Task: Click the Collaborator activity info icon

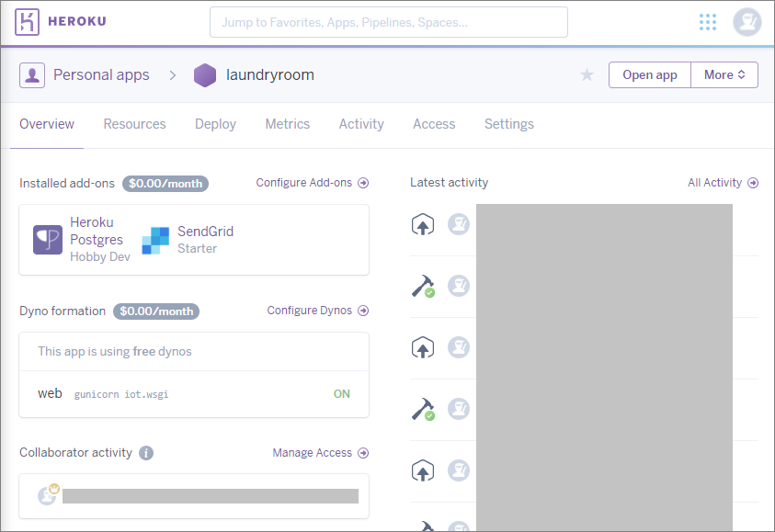Action: (146, 453)
